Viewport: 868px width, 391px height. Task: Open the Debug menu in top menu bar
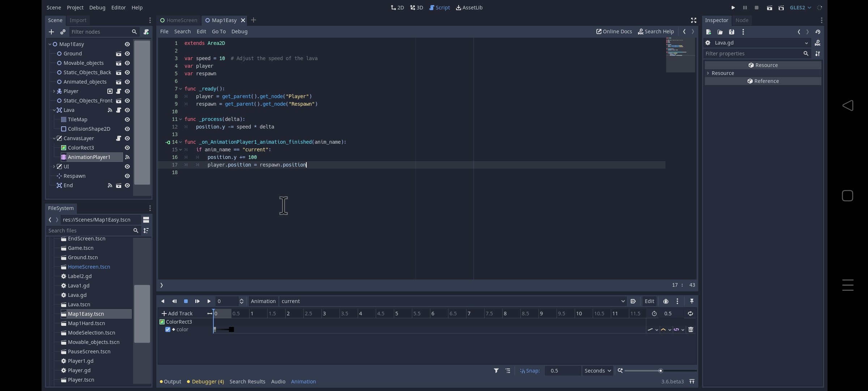click(97, 8)
